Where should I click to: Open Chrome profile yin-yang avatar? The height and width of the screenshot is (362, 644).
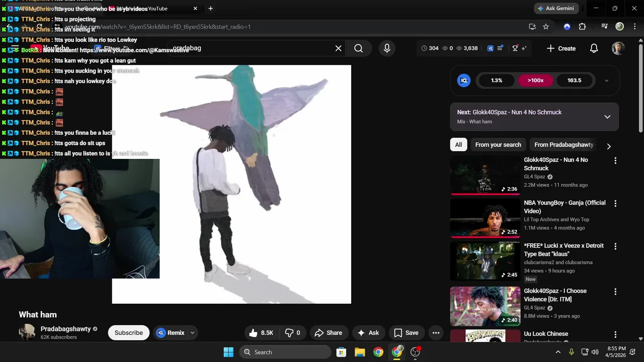click(x=620, y=27)
